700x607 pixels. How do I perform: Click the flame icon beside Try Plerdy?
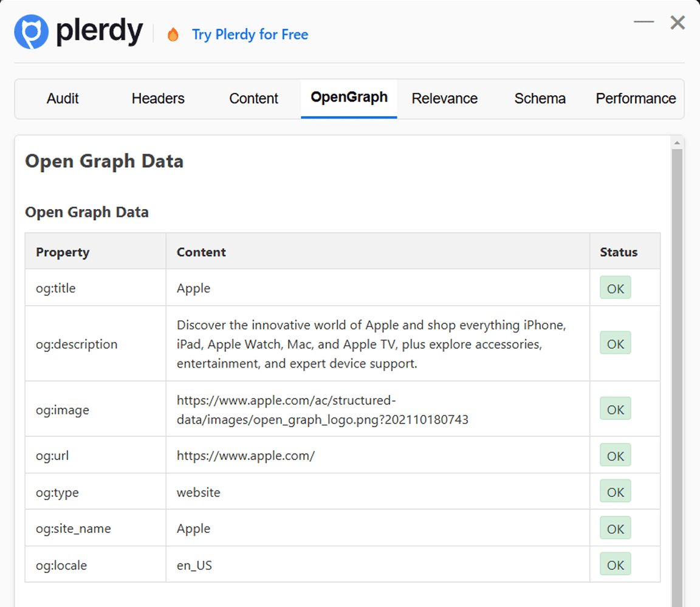tap(173, 35)
